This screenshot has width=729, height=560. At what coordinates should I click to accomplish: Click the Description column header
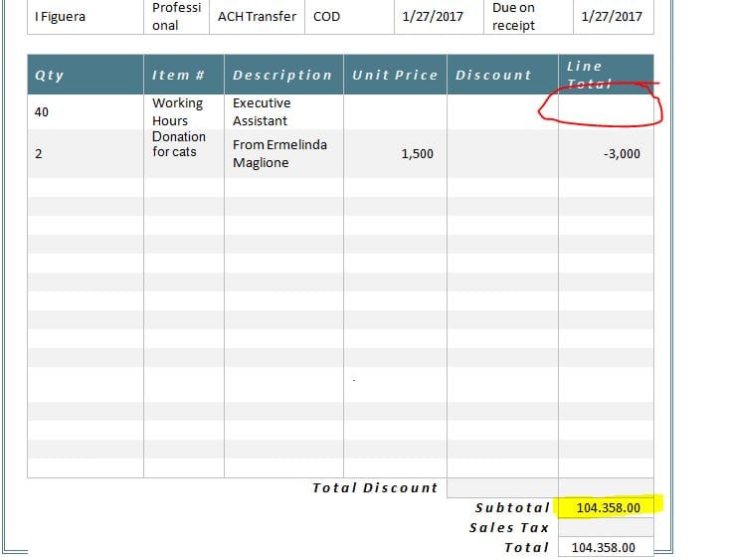282,75
